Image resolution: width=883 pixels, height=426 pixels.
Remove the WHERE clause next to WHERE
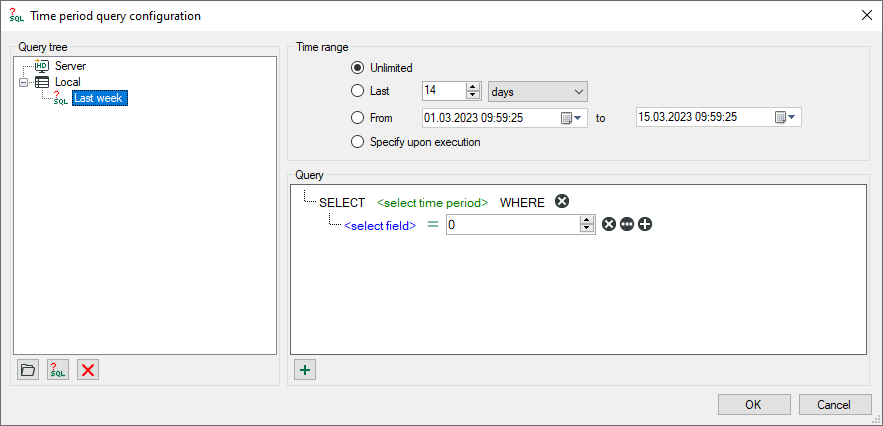click(x=562, y=202)
